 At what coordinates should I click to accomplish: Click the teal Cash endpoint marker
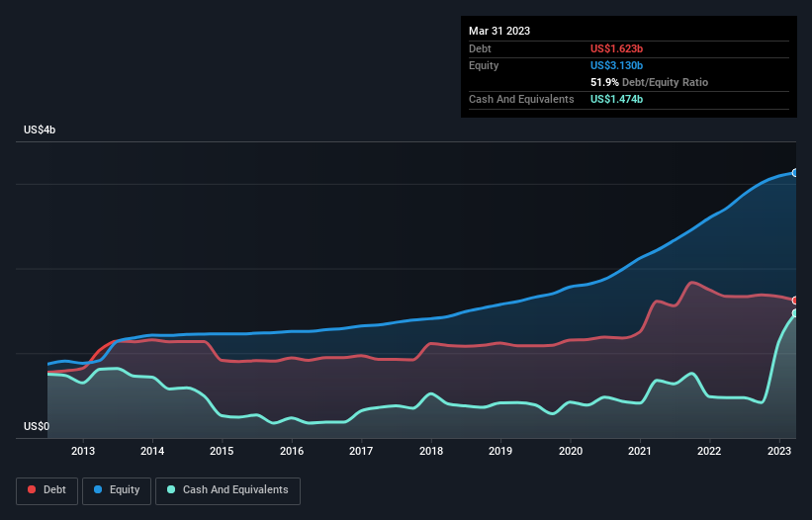tap(795, 313)
